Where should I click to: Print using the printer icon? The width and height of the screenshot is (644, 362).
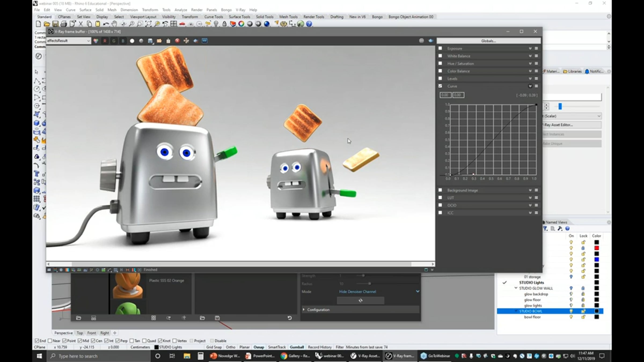point(64,24)
